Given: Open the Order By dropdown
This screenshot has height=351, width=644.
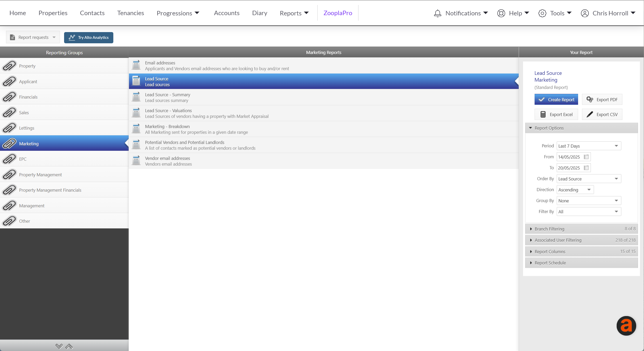Looking at the screenshot, I should (589, 179).
